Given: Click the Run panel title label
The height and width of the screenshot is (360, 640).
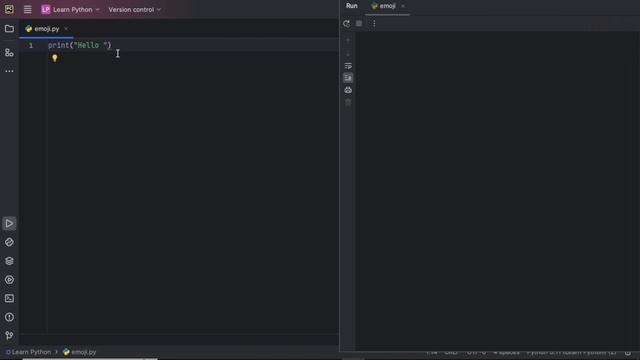Looking at the screenshot, I should pyautogui.click(x=351, y=6).
